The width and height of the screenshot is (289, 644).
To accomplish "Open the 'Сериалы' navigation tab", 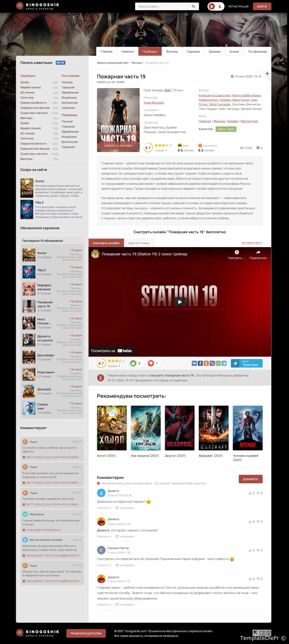I will click(x=193, y=52).
